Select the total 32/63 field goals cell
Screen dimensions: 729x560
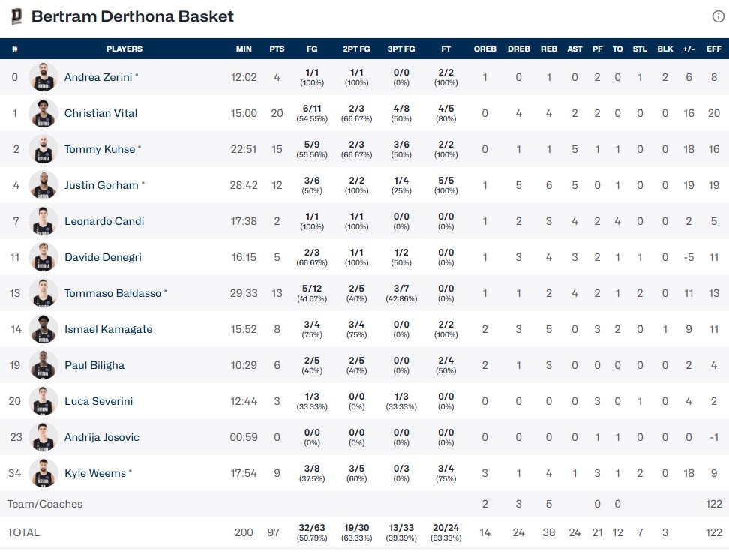(x=312, y=532)
